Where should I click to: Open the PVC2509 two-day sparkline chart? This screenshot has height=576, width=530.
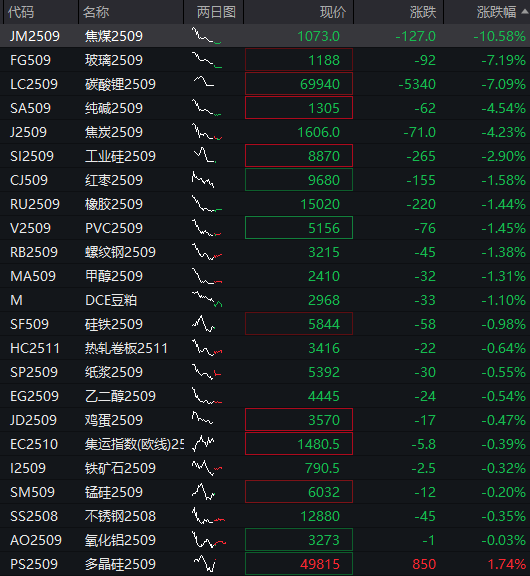click(x=206, y=227)
